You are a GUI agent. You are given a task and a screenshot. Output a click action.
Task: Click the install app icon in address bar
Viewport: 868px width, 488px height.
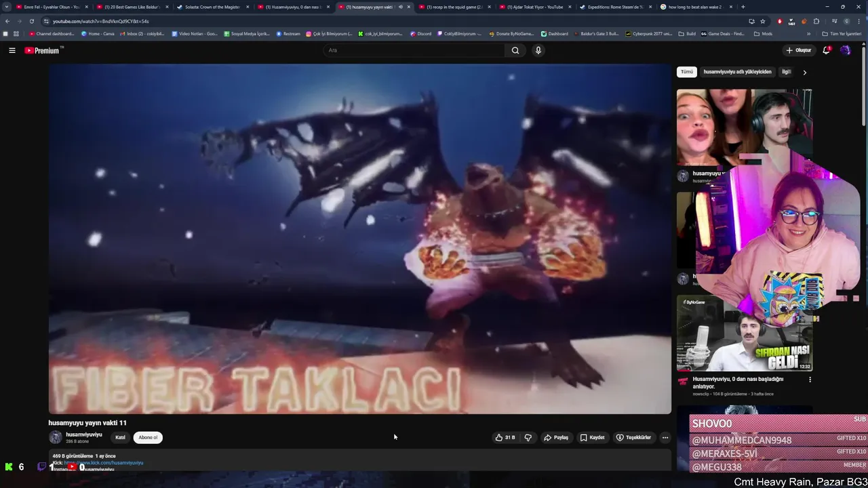tap(751, 21)
